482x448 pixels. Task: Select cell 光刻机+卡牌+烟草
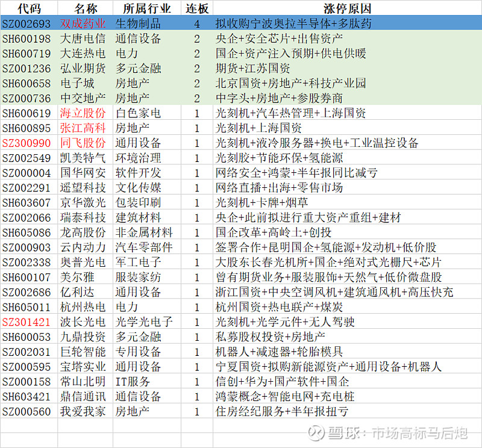261,203
